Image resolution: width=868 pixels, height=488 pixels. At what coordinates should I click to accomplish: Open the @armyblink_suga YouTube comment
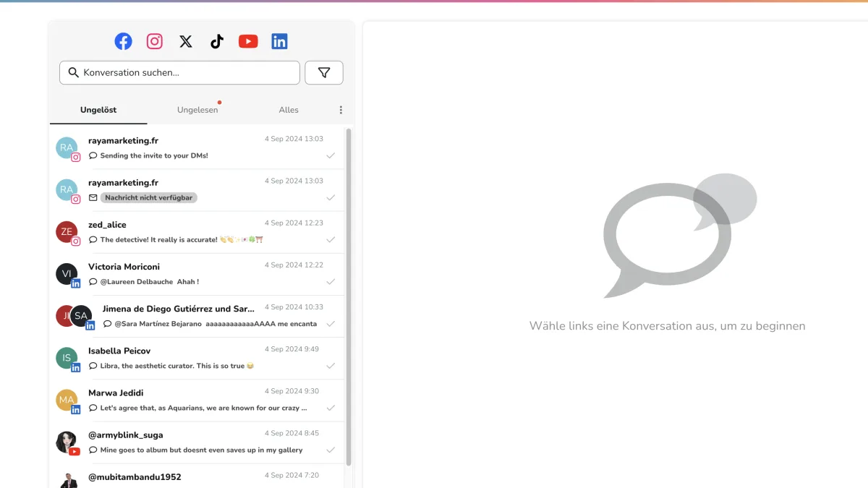[195, 442]
